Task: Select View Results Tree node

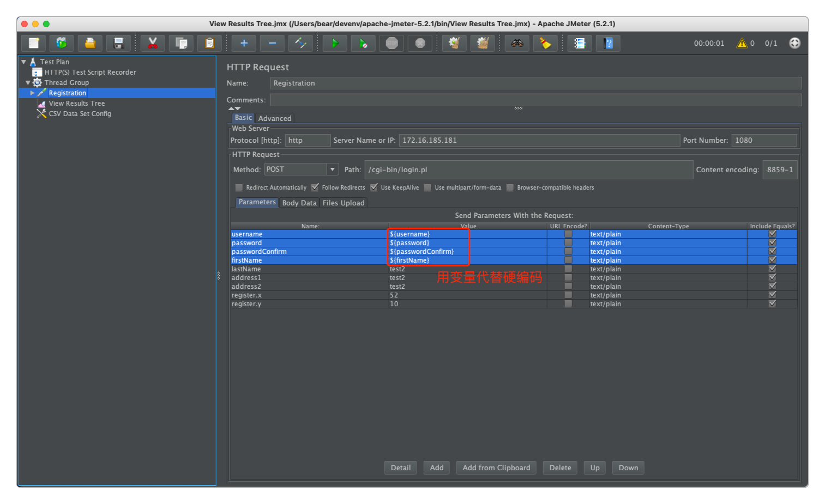Action: point(76,103)
